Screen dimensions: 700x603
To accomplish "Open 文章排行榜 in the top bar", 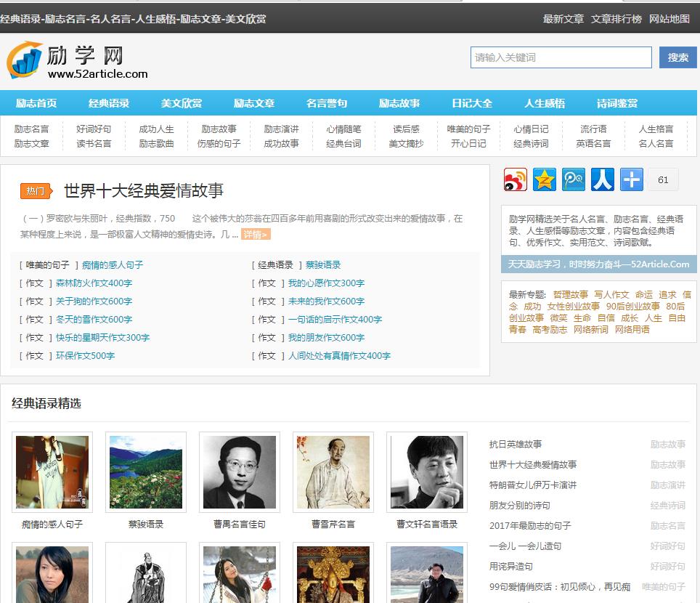I will click(616, 19).
